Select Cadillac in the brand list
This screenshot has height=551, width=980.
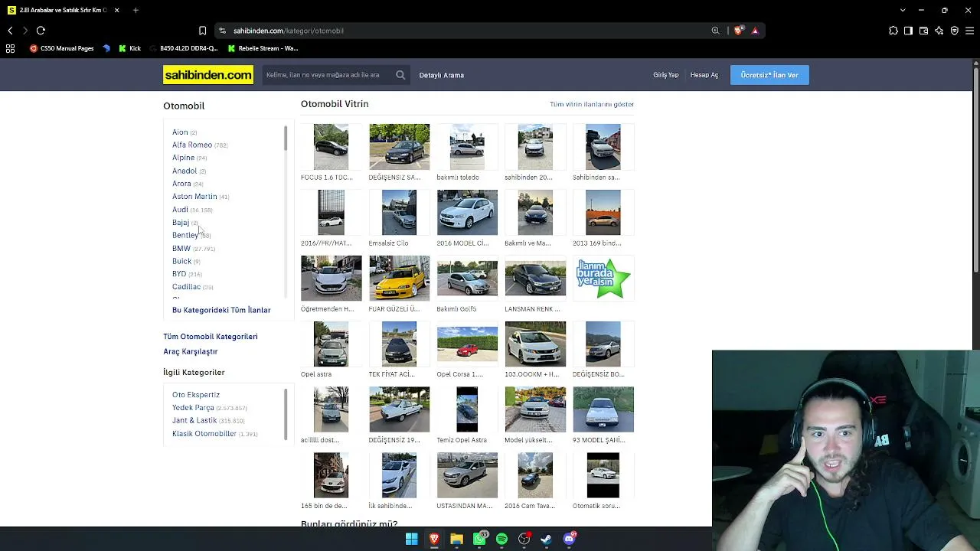186,287
